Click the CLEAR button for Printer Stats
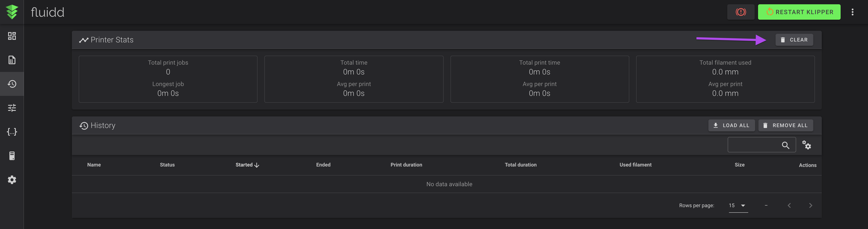Image resolution: width=868 pixels, height=229 pixels. (794, 39)
